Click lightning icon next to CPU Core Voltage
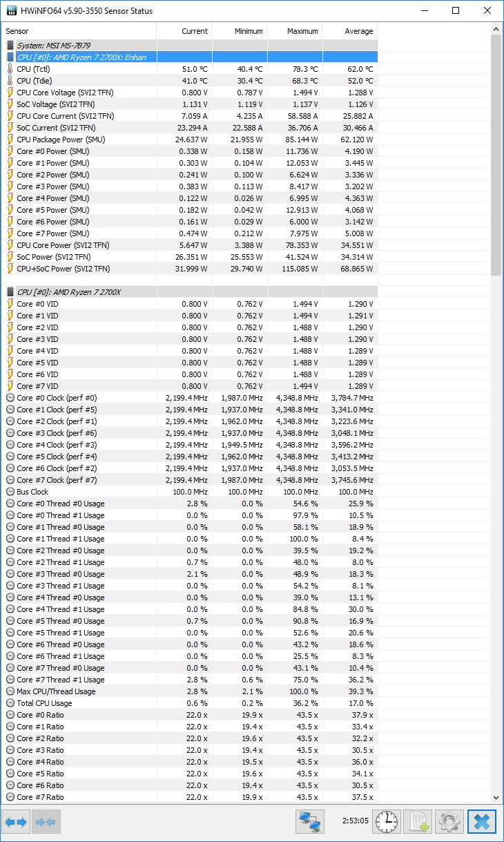Screen dimensions: 504x842 [10, 93]
